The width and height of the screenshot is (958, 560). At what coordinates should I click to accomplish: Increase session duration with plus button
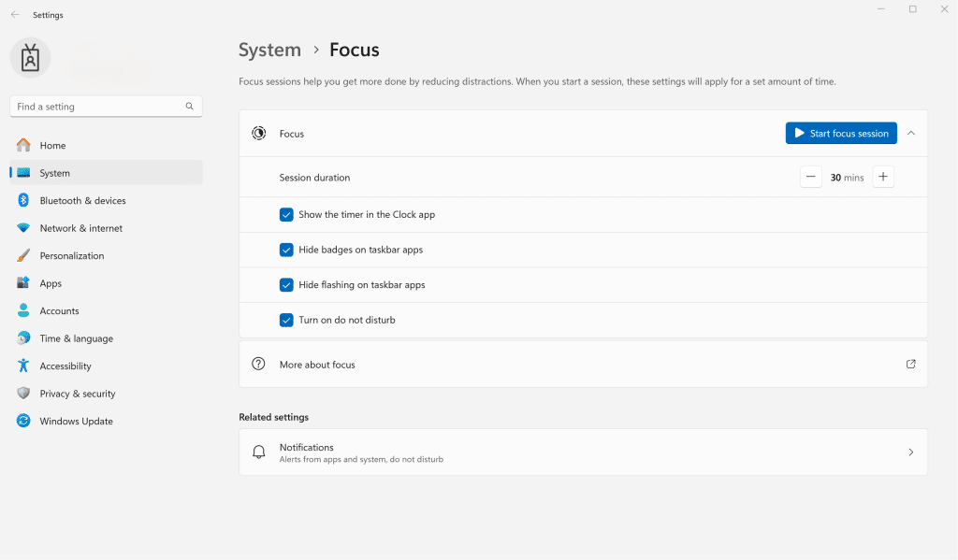pos(883,177)
